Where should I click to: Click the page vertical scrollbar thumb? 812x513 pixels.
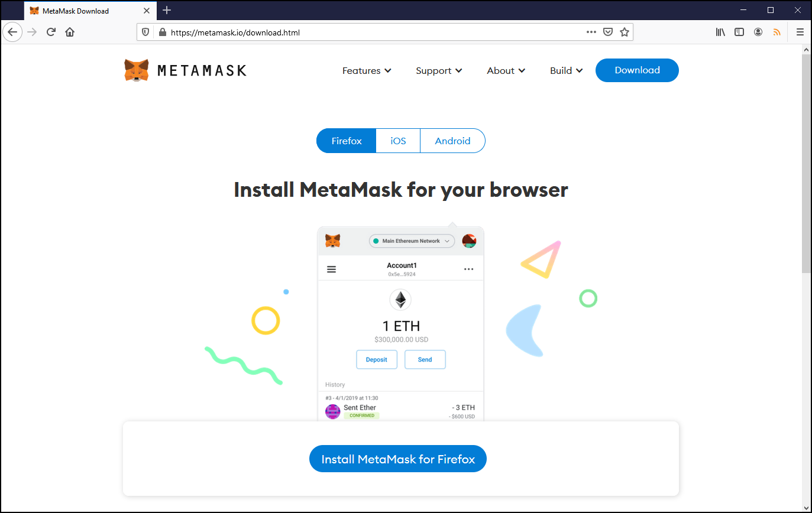807,164
